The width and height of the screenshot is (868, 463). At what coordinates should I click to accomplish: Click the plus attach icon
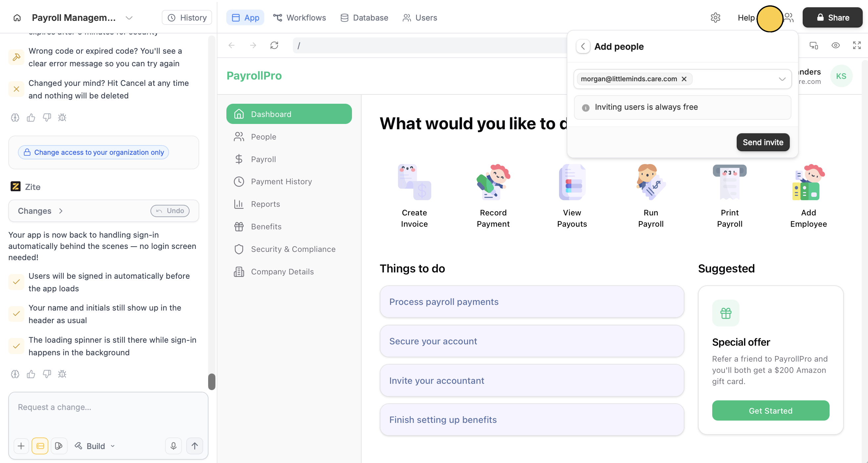click(x=21, y=446)
